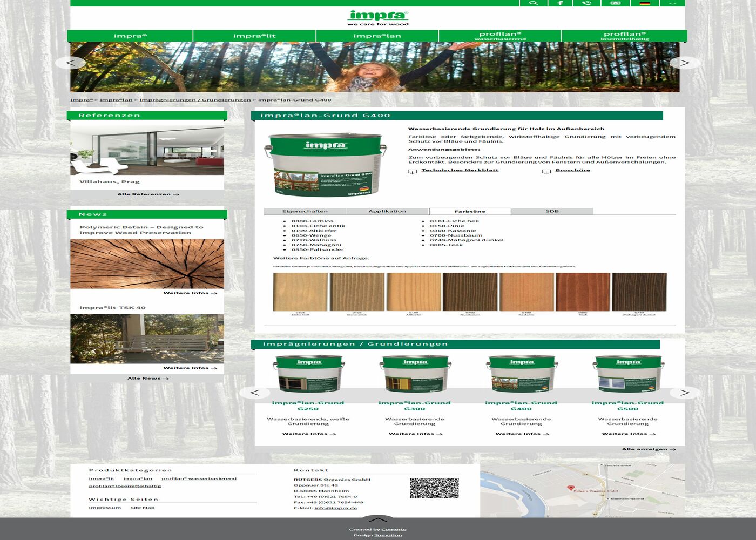Click Weitere Infos for impra®lan-Grund G300

[x=415, y=434]
